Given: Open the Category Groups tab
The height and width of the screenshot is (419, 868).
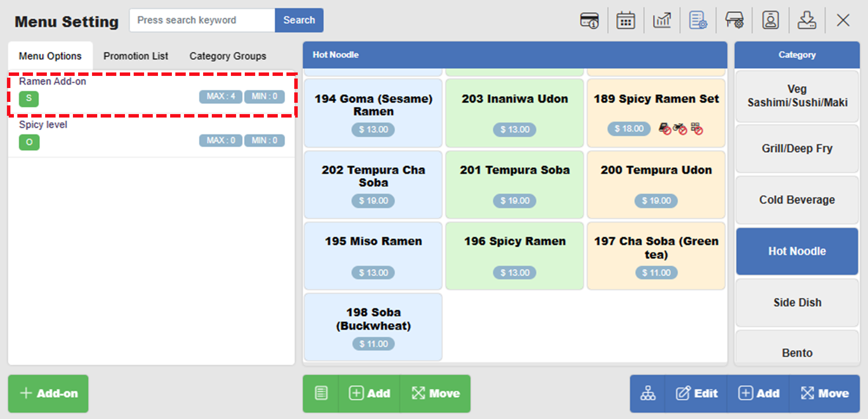Looking at the screenshot, I should pos(227,56).
